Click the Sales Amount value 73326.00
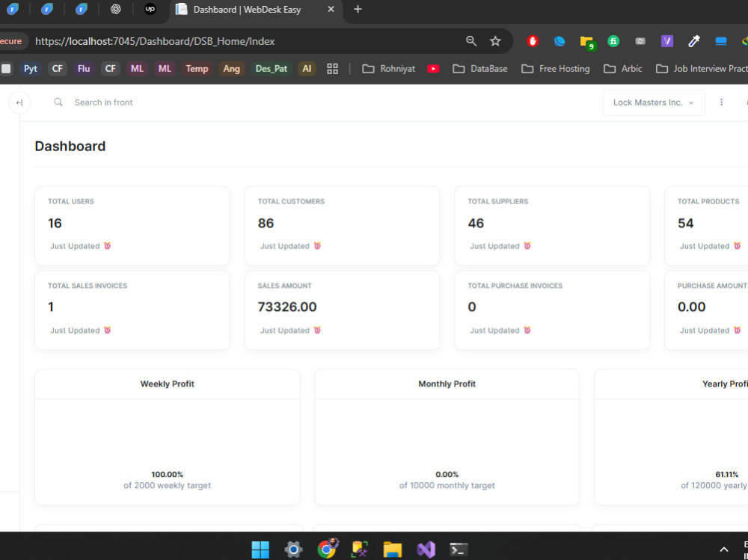 [287, 307]
